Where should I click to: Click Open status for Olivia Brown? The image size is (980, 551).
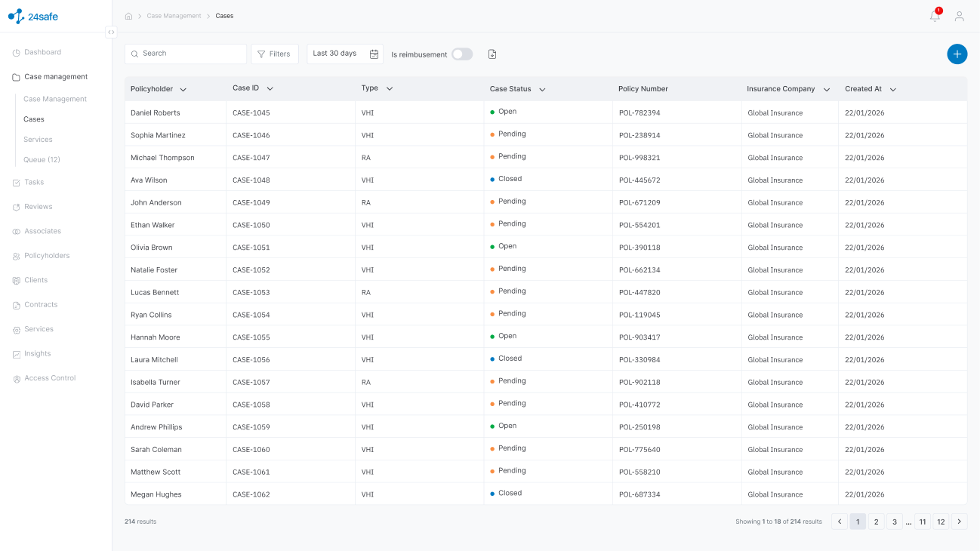click(504, 246)
